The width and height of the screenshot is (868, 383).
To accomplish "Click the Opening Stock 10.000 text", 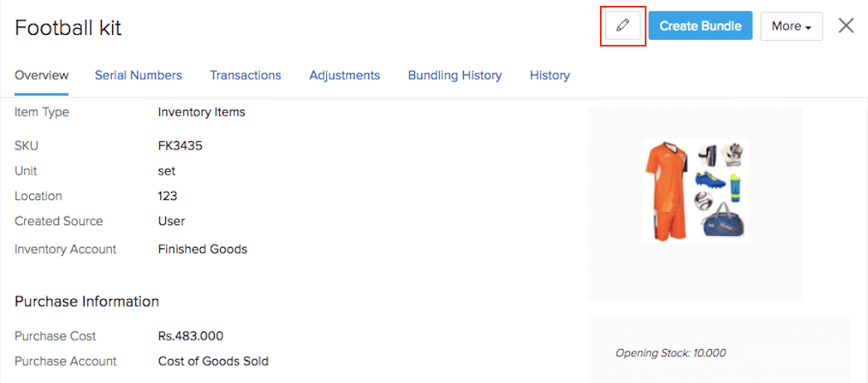I will [x=671, y=353].
